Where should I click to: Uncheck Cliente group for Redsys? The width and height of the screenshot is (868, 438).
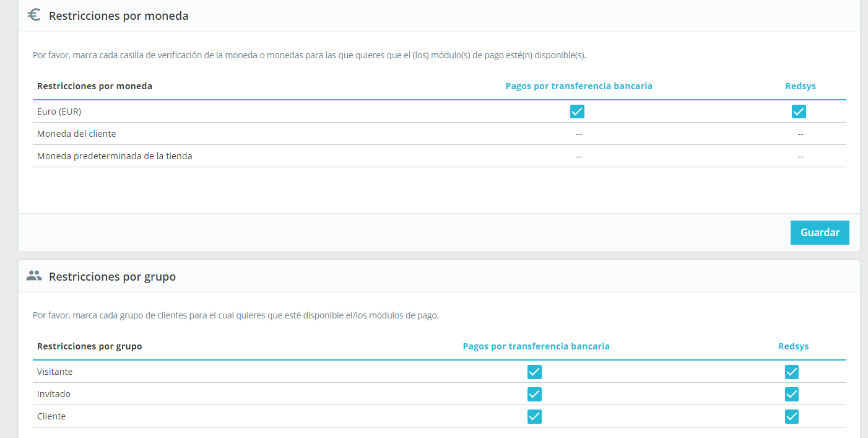click(791, 416)
